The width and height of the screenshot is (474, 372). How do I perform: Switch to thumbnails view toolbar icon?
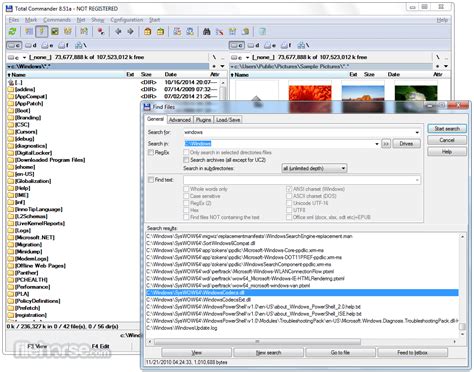[55, 32]
